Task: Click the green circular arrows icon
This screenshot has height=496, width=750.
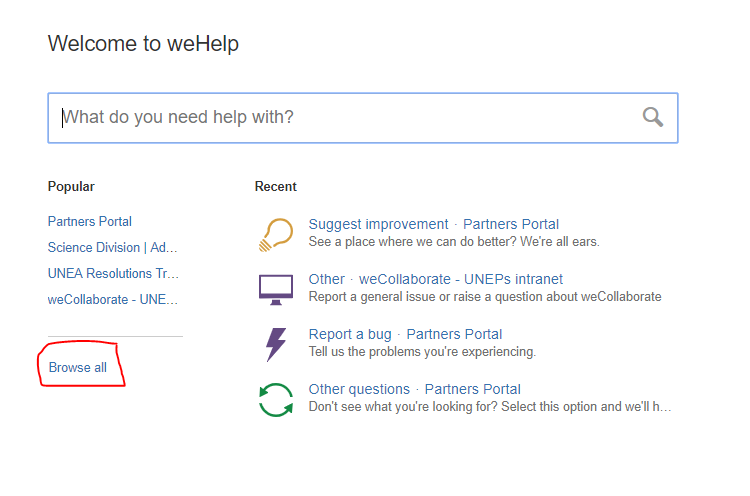Action: click(x=276, y=400)
